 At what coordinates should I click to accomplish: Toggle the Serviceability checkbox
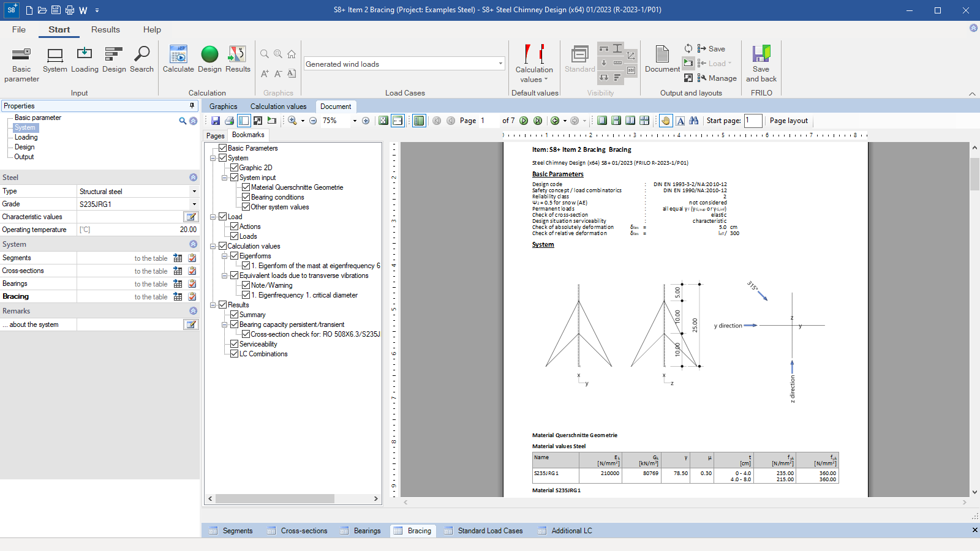click(234, 344)
